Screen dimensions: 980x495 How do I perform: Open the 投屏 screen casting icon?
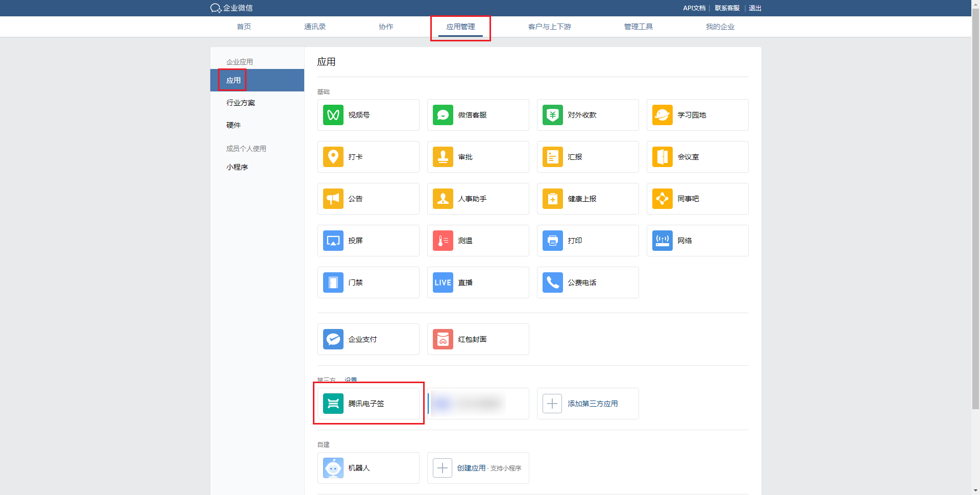pos(333,241)
